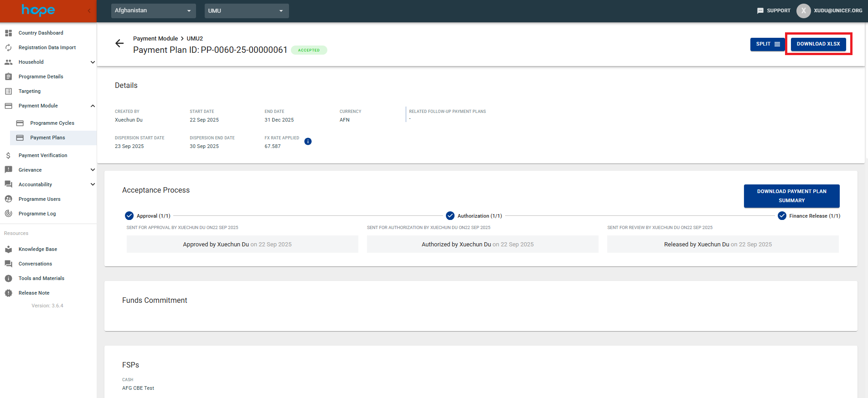Collapse the sidebar with chevron icon
The width and height of the screenshot is (868, 398).
[x=89, y=10]
